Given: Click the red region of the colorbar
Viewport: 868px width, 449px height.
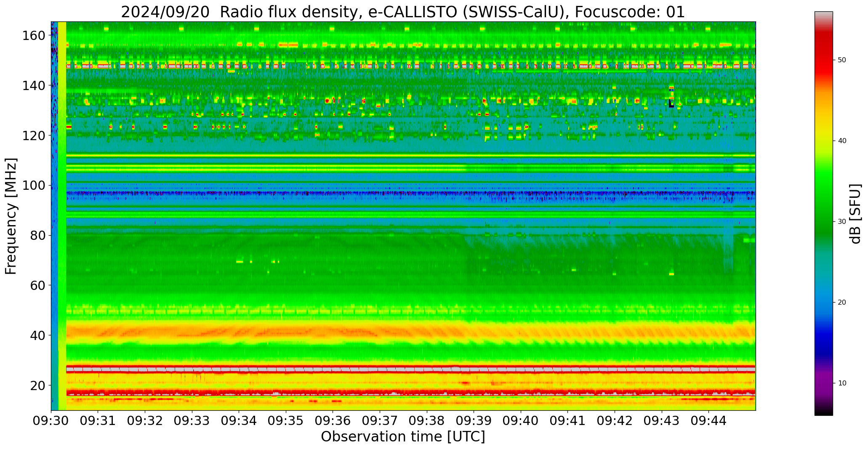Looking at the screenshot, I should [823, 55].
